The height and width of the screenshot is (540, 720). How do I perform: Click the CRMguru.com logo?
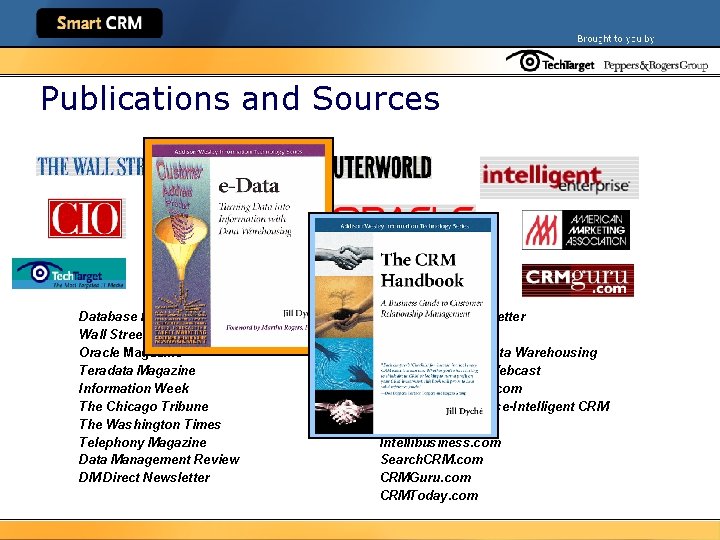578,280
